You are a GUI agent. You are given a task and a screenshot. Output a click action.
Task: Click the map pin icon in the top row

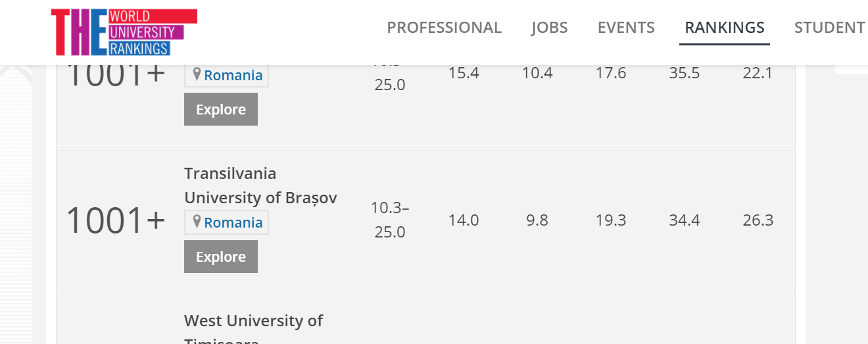point(196,75)
